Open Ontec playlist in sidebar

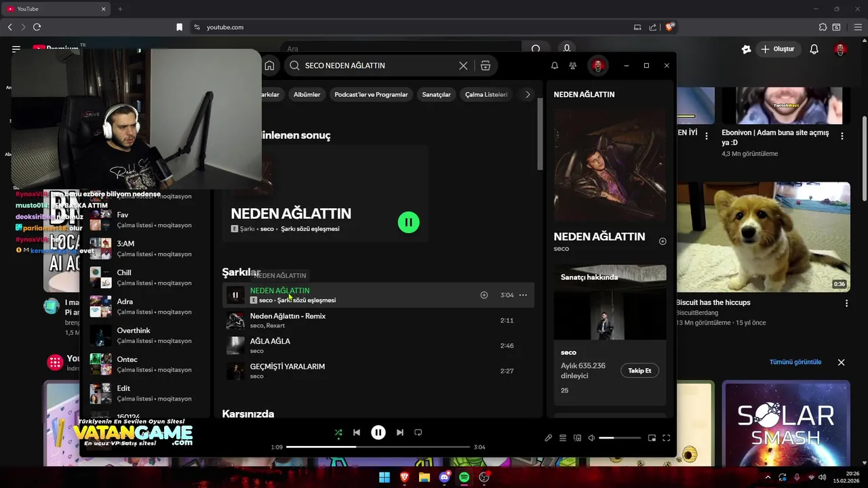(x=146, y=364)
